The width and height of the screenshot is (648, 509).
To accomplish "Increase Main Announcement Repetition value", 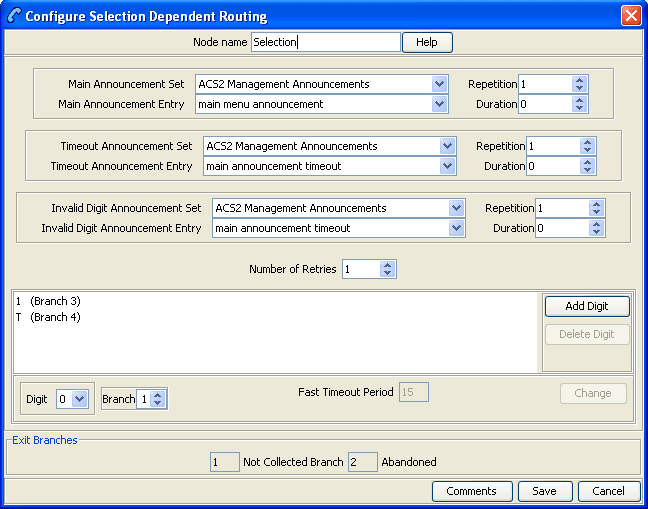I will (580, 80).
